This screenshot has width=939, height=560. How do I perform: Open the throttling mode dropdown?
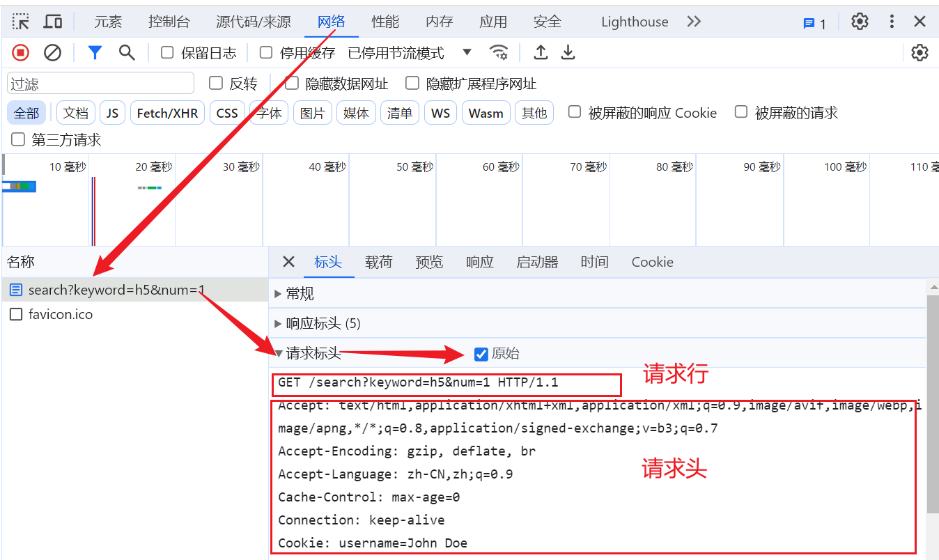467,52
